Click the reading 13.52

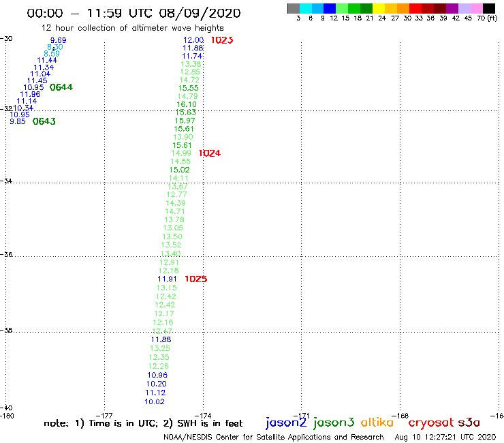(x=171, y=245)
